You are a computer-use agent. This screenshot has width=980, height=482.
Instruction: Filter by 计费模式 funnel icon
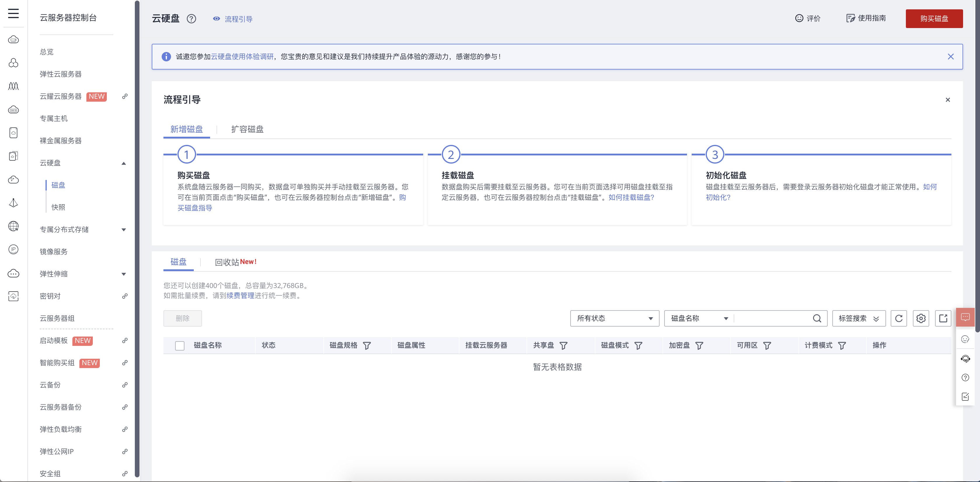(842, 346)
